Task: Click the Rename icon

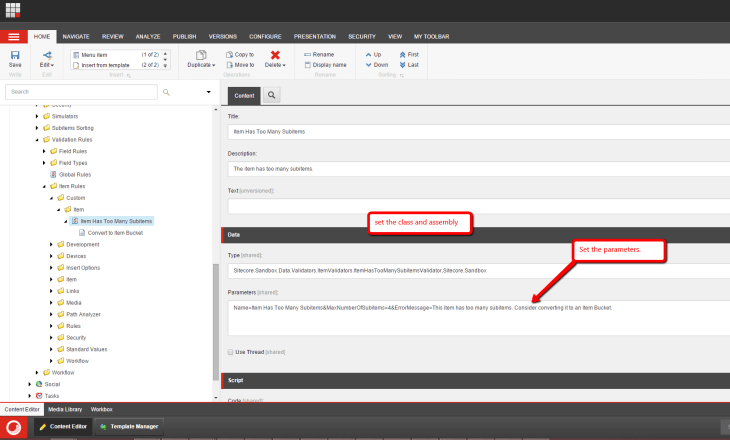Action: point(307,54)
